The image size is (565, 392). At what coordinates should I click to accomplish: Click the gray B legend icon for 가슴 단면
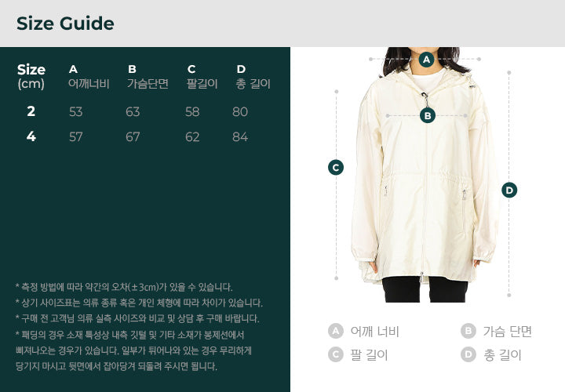[468, 331]
